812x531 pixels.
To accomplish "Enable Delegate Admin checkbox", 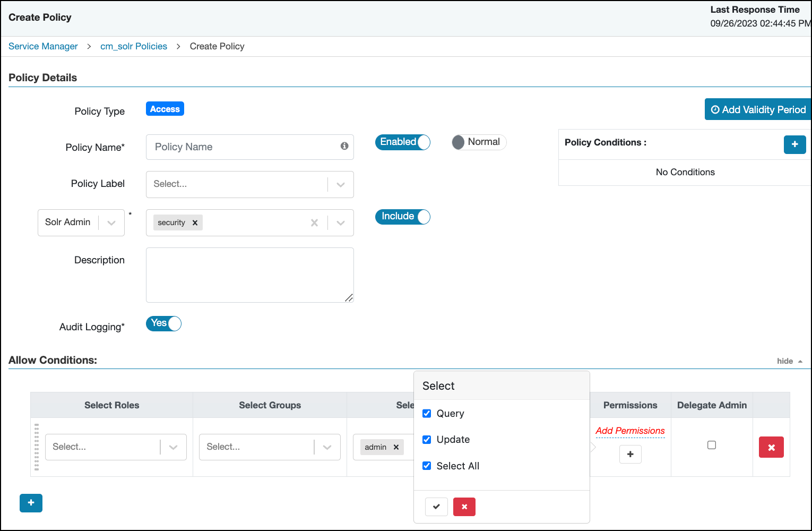I will coord(712,444).
